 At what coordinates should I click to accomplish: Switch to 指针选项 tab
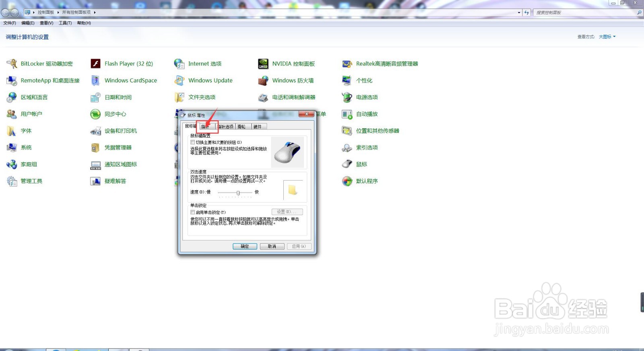tap(226, 127)
